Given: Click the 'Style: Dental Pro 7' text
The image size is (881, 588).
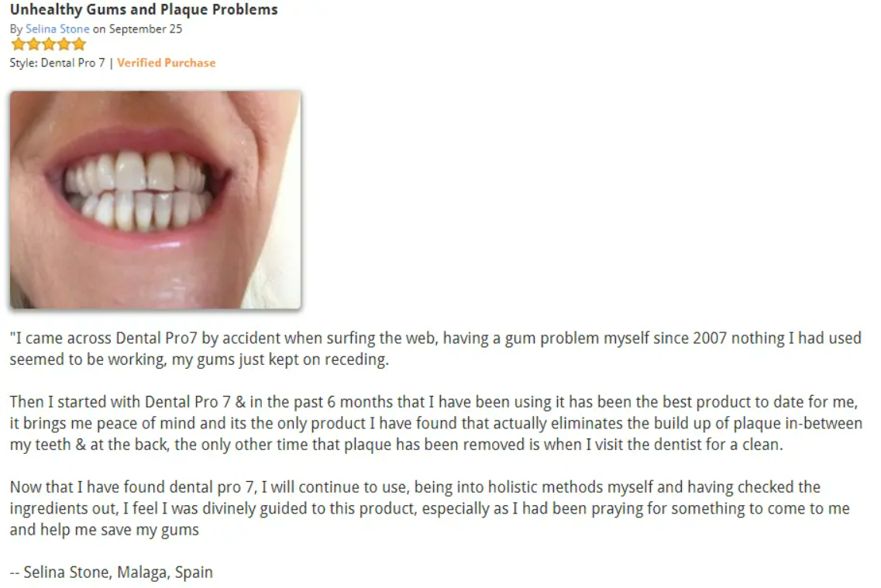Looking at the screenshot, I should coord(57,63).
